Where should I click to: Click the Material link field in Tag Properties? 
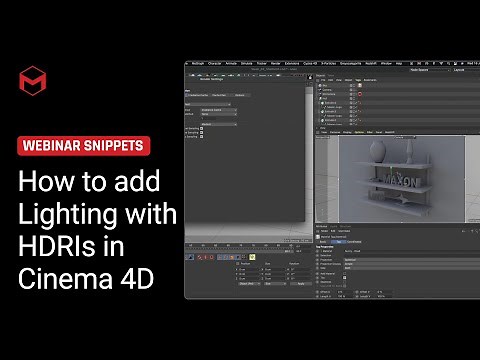[412, 251]
